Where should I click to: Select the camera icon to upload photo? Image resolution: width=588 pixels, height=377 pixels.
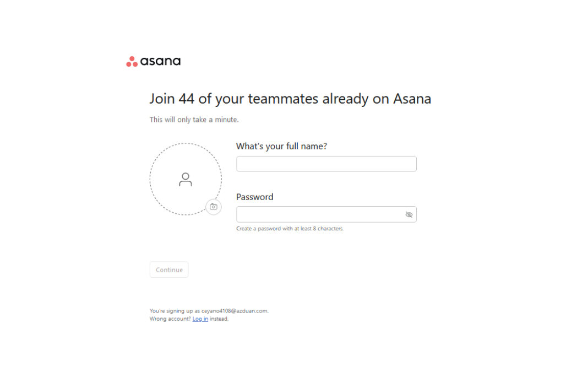pyautogui.click(x=214, y=207)
